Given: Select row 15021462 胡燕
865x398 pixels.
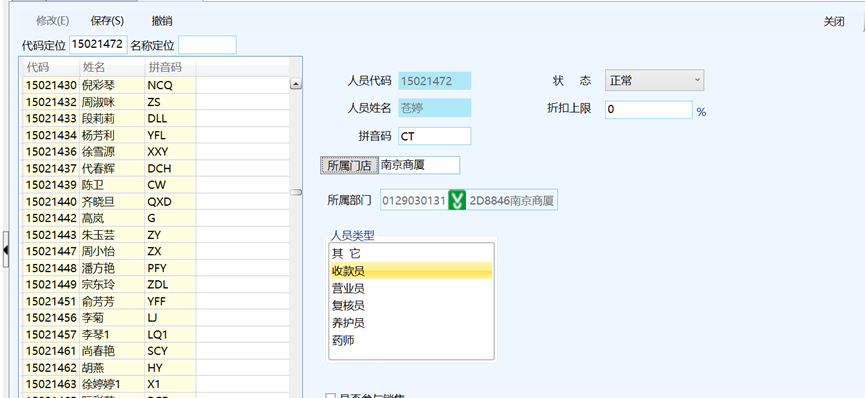Looking at the screenshot, I should click(x=156, y=368).
